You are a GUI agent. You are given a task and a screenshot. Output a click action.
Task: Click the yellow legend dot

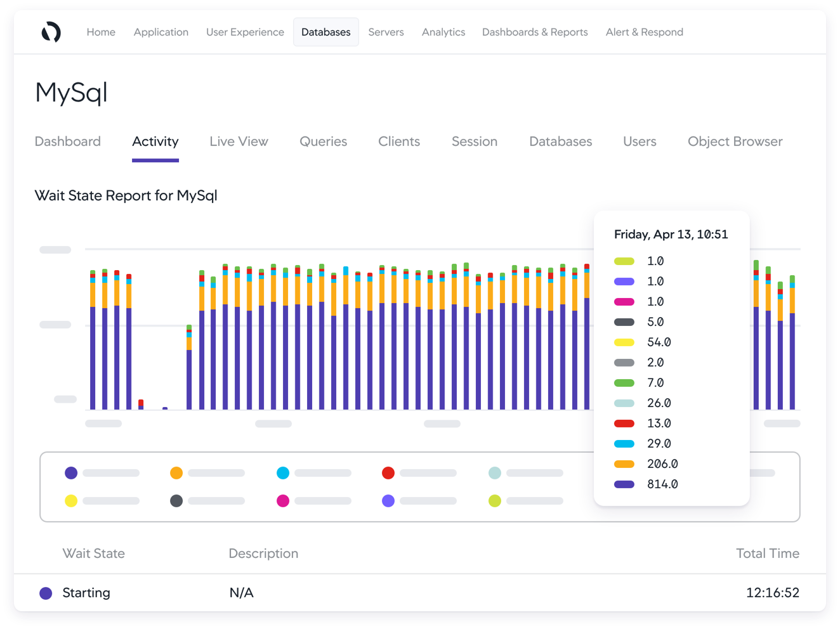pos(71,501)
